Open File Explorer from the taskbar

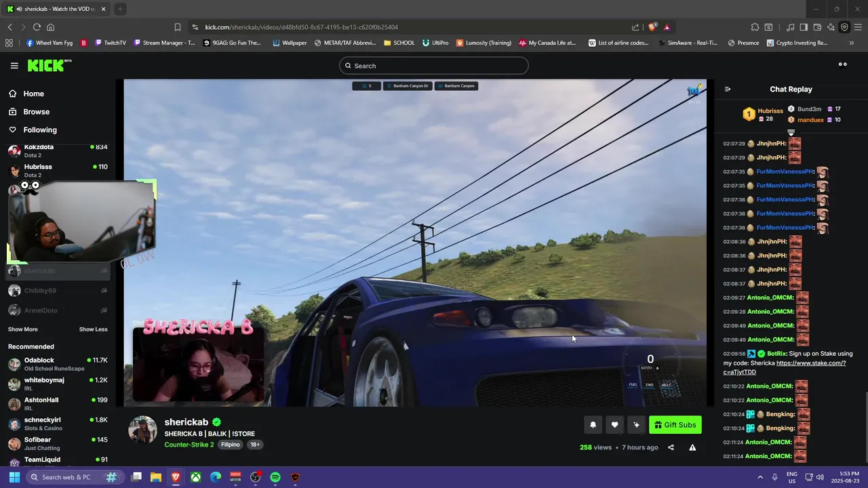155,477
